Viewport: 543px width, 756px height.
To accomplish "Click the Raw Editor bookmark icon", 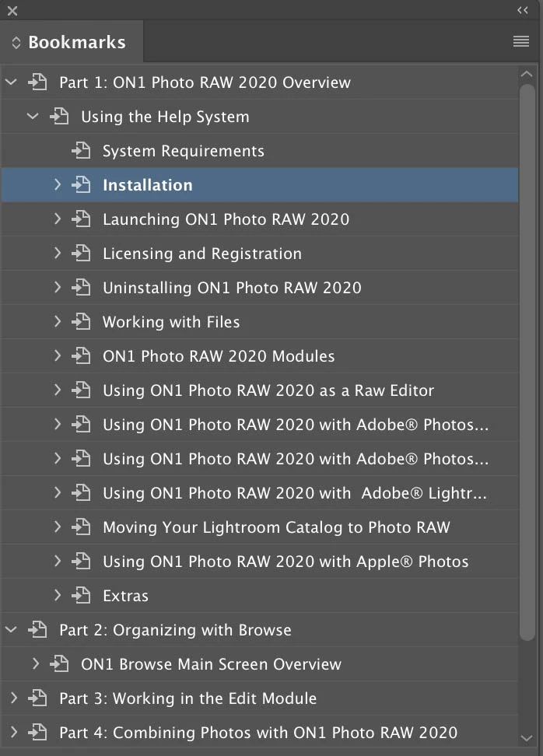I will (x=81, y=390).
